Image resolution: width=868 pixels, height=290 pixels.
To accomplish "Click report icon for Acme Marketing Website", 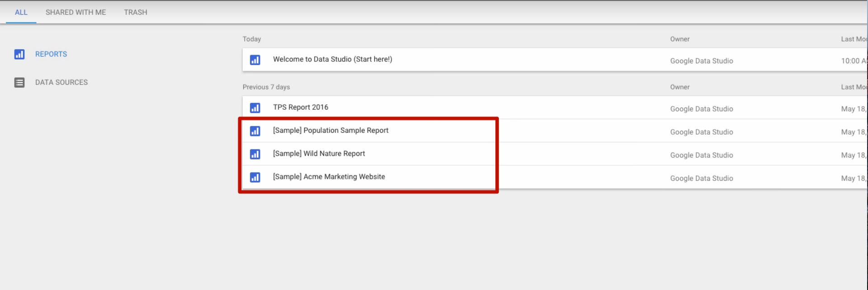I will tap(255, 177).
